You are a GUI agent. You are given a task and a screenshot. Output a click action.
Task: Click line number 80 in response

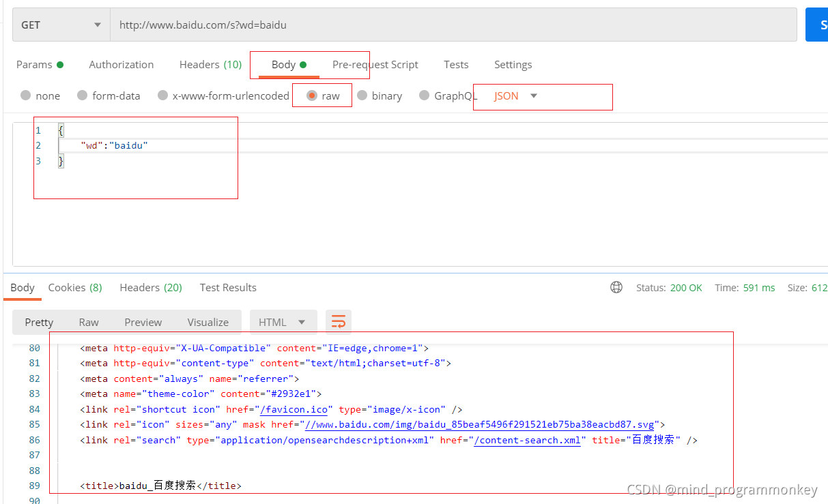[35, 348]
